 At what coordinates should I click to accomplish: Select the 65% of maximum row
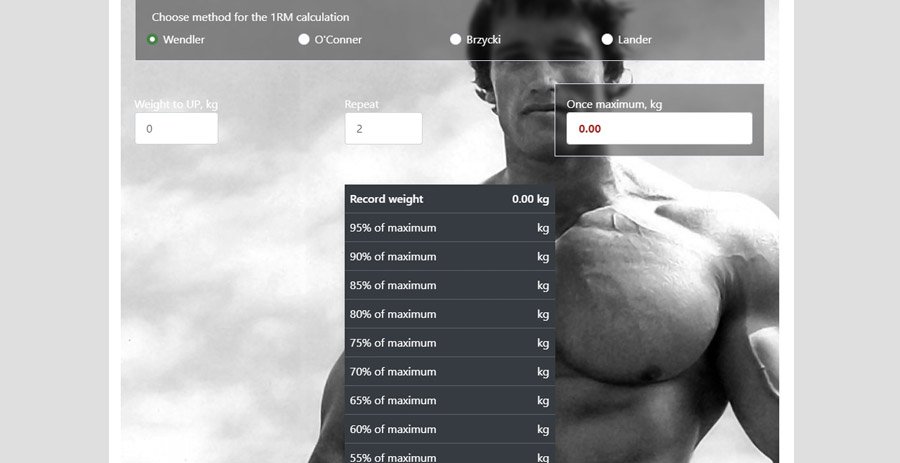pos(449,400)
